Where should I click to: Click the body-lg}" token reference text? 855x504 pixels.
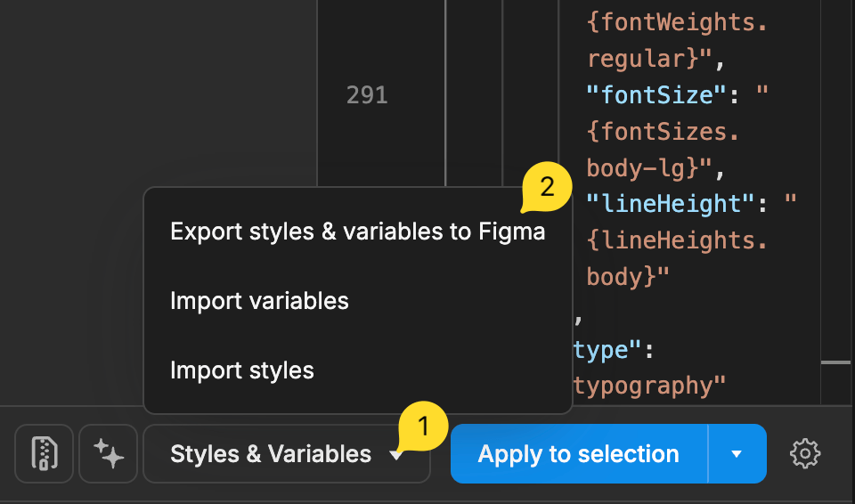649,168
